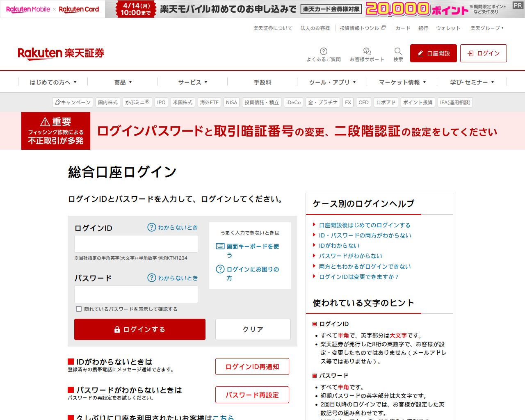Click the ログインID input field
The image size is (525, 420).
(x=136, y=244)
